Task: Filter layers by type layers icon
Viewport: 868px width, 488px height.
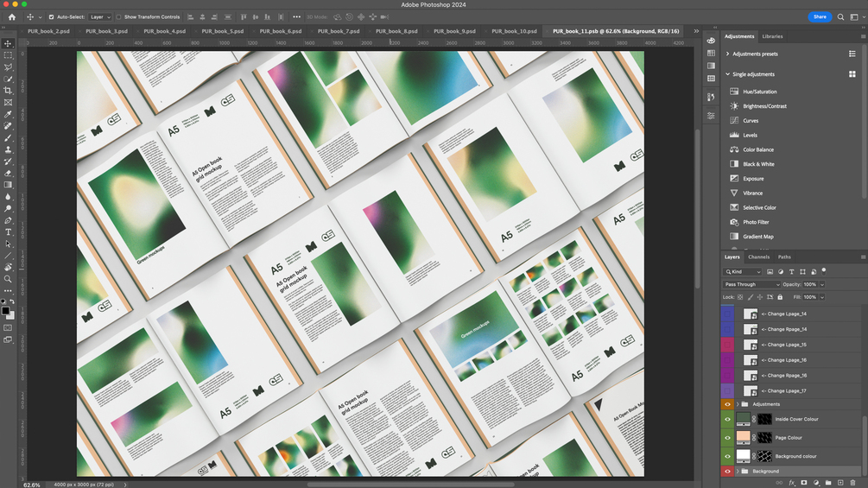Action: (792, 272)
